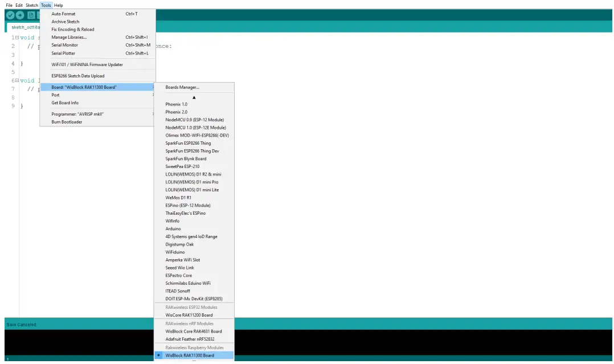Select WiFiduino board

[194, 252]
